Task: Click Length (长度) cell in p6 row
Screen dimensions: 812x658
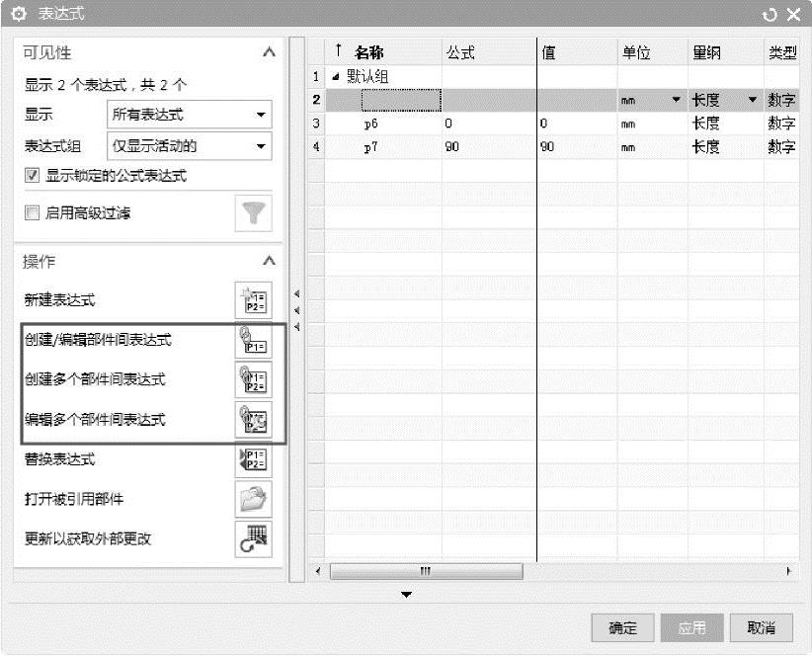Action: tap(725, 123)
